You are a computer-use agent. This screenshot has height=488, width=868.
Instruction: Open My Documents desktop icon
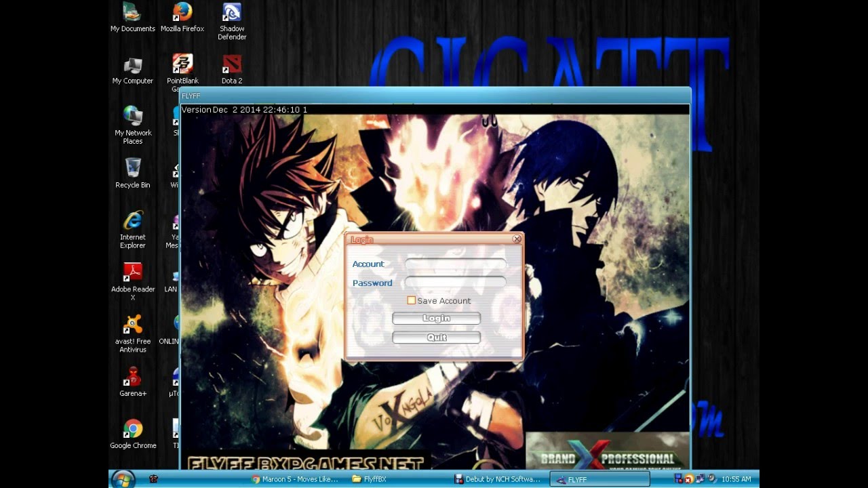132,18
